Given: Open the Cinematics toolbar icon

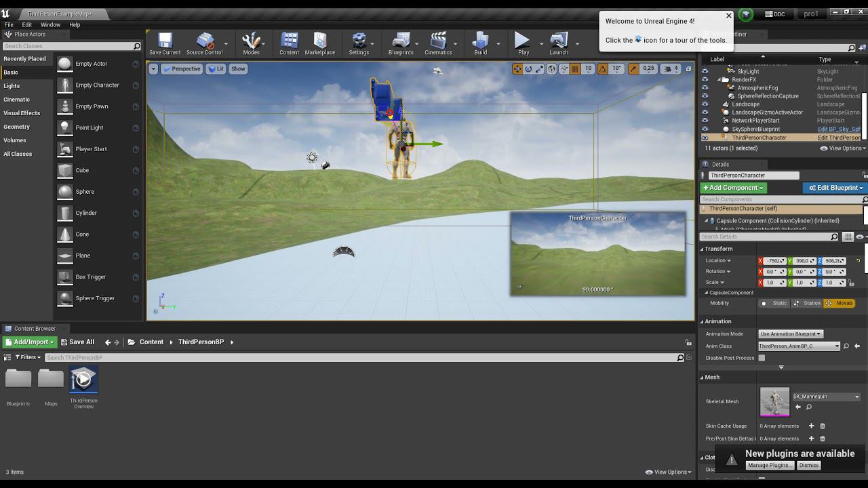Looking at the screenshot, I should pyautogui.click(x=438, y=43).
